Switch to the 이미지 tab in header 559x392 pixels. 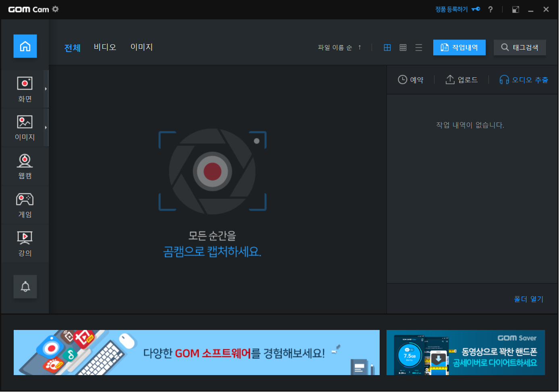coord(141,47)
